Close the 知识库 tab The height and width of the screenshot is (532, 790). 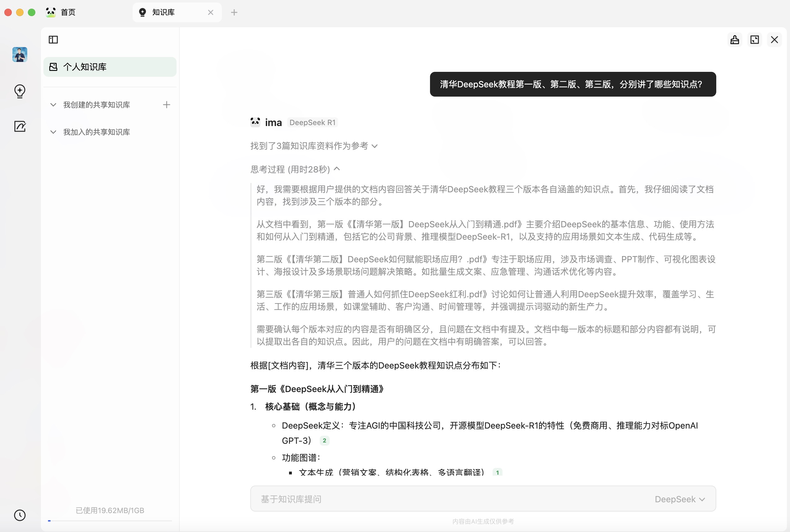click(x=210, y=13)
